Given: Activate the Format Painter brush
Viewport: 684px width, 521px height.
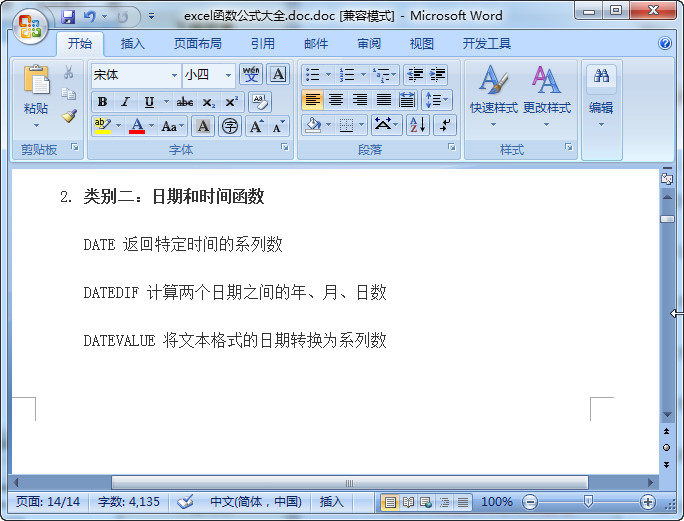Looking at the screenshot, I should [69, 116].
